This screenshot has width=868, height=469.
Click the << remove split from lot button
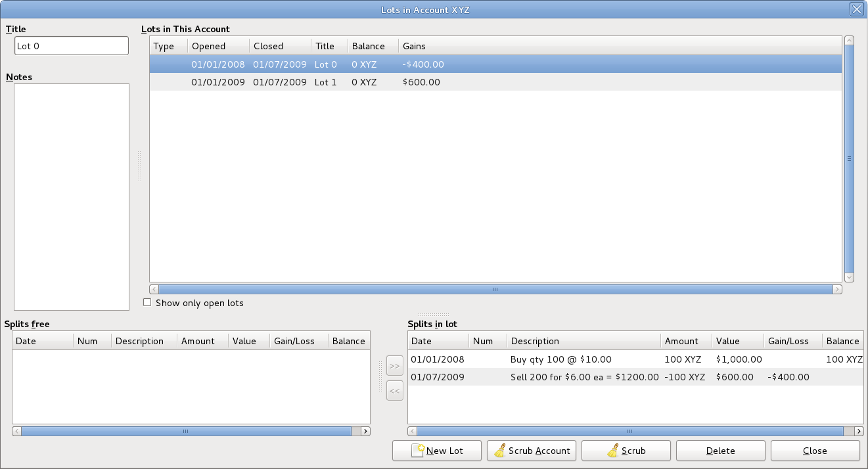pyautogui.click(x=394, y=391)
